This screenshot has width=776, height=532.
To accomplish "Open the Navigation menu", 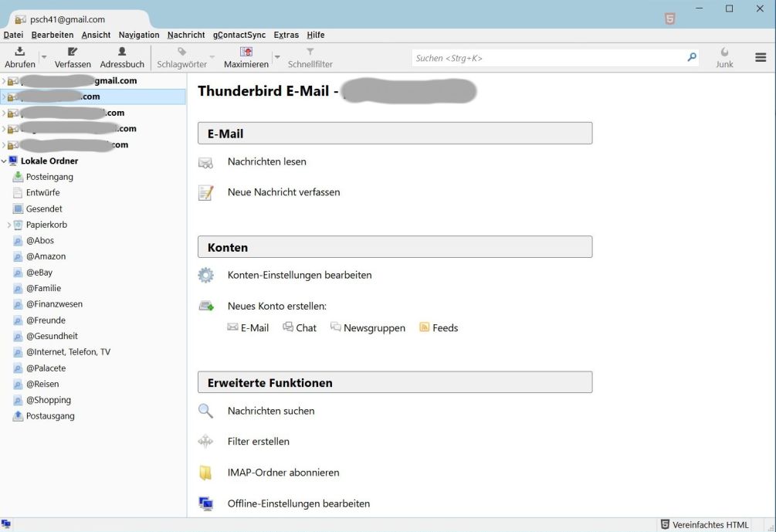I will (139, 36).
